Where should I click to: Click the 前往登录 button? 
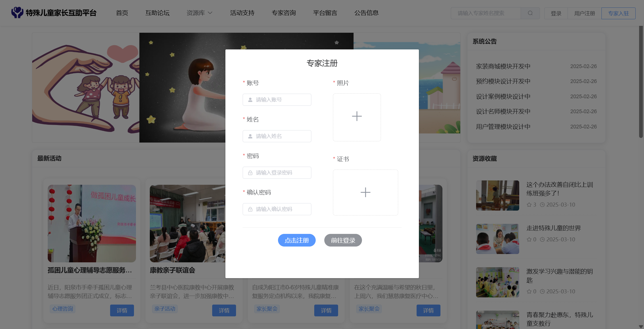[343, 240]
